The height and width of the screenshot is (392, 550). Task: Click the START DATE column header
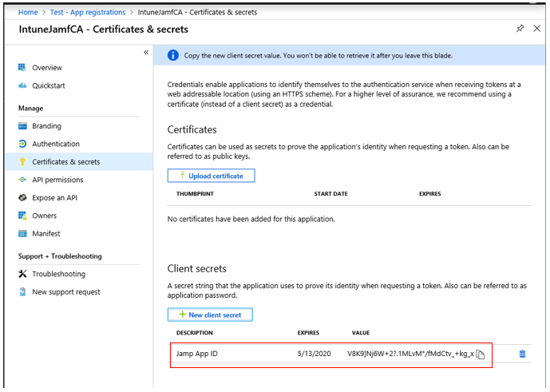tap(330, 194)
